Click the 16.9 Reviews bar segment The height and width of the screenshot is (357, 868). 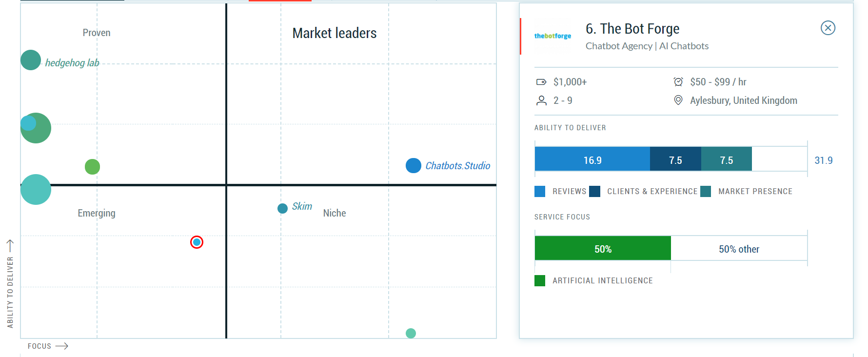click(592, 159)
